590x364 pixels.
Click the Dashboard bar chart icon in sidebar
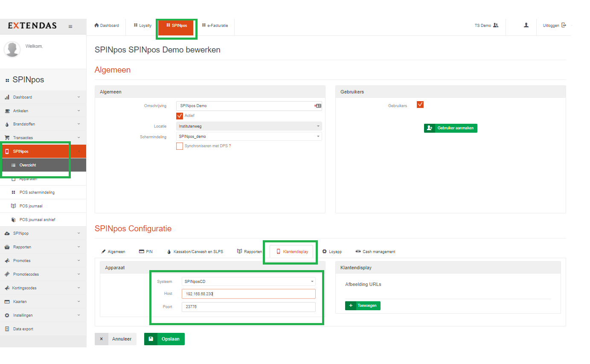(7, 97)
